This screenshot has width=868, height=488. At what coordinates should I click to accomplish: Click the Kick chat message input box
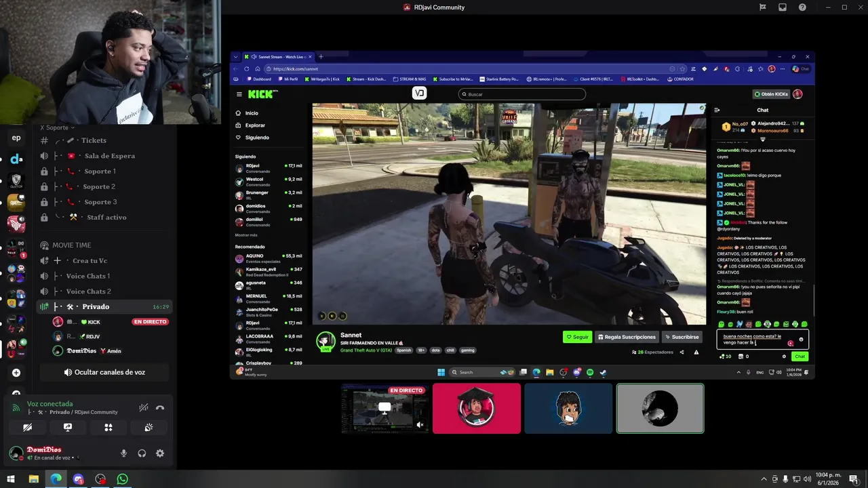(x=762, y=340)
